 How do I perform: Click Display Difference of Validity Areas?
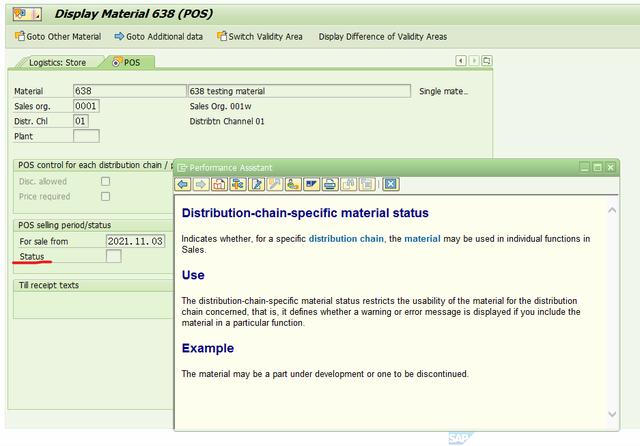coord(382,37)
